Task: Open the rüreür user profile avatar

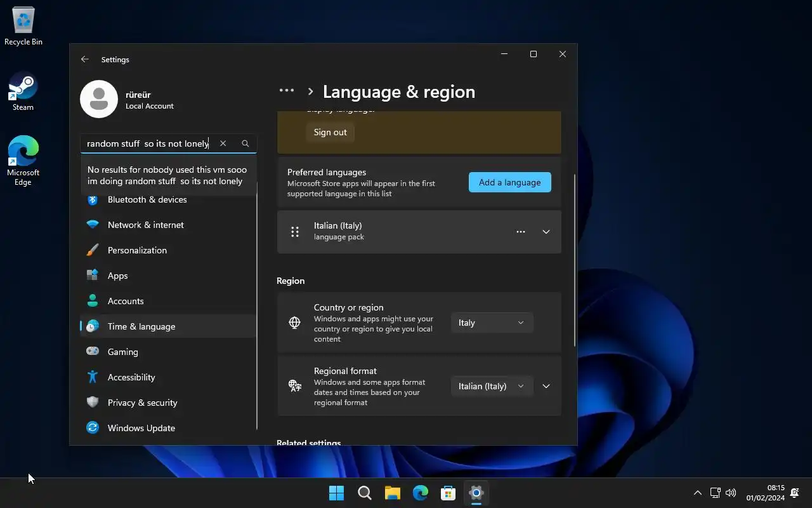Action: (x=99, y=99)
